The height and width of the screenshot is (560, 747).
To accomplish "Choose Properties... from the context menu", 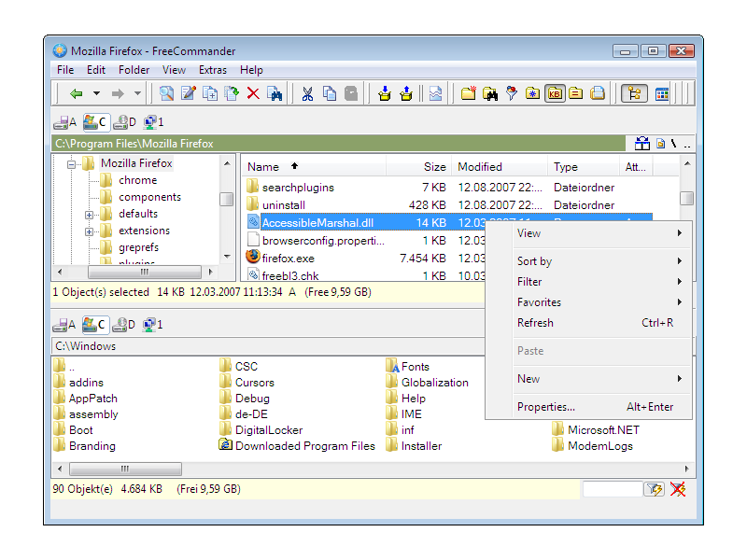I will (x=546, y=407).
